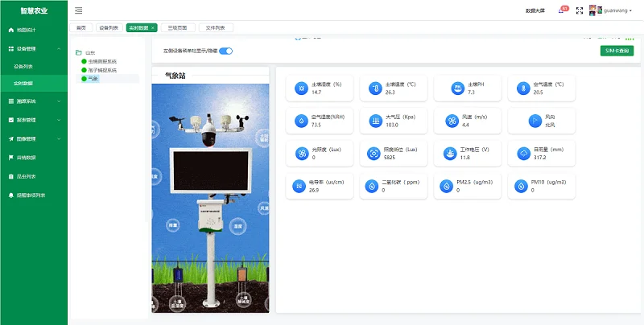Open the guanwang user dropdown arrow

(x=630, y=11)
